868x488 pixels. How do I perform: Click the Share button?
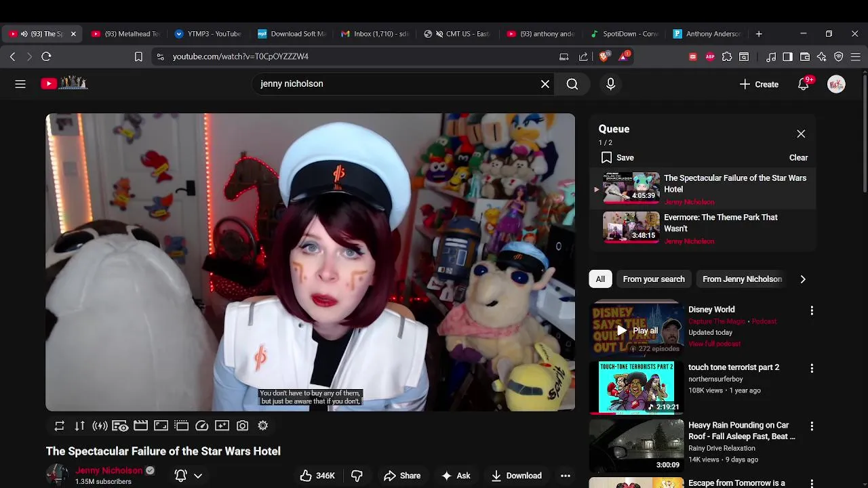point(402,476)
